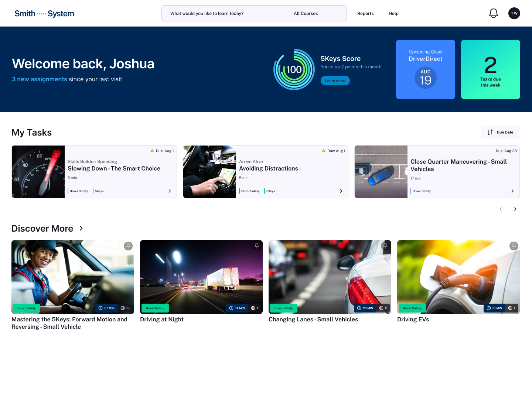532x396 pixels.
Task: Click the search field asking what to learn
Action: point(222,13)
